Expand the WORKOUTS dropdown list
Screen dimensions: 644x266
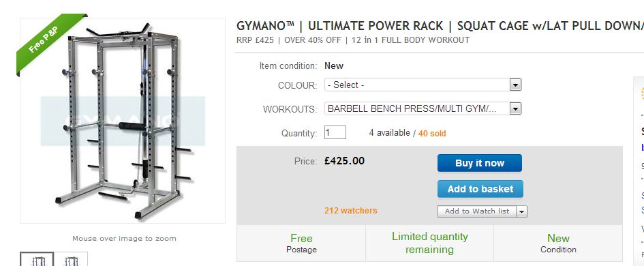click(x=423, y=109)
